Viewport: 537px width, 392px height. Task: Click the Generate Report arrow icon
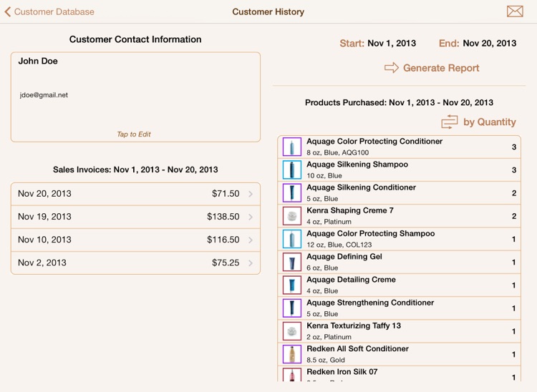tap(392, 68)
